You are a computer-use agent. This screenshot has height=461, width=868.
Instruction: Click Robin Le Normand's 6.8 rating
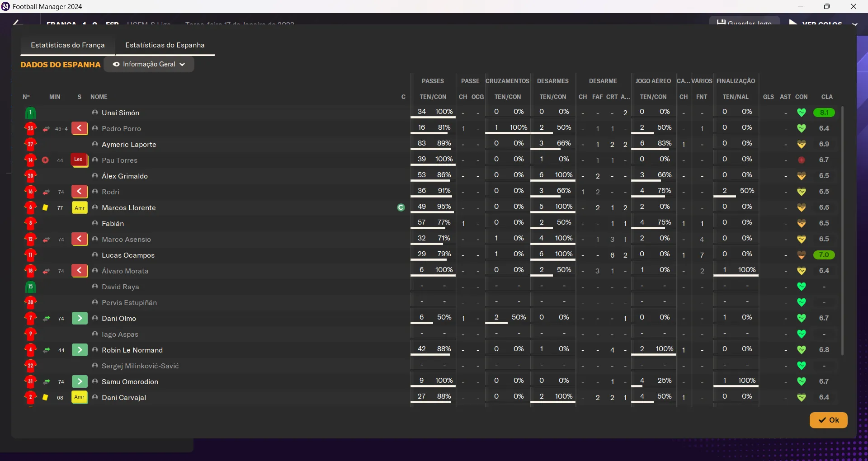point(824,350)
